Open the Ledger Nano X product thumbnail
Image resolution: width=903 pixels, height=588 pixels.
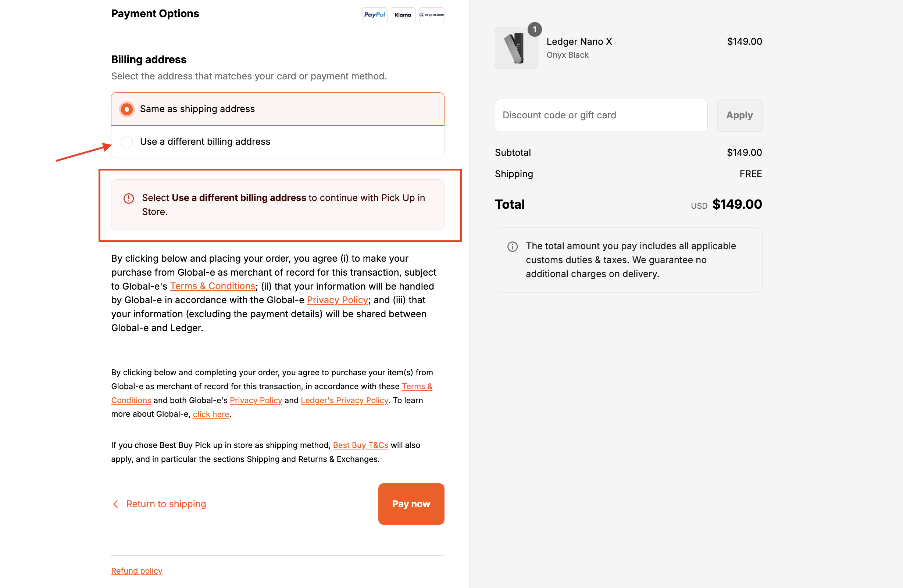click(x=515, y=48)
